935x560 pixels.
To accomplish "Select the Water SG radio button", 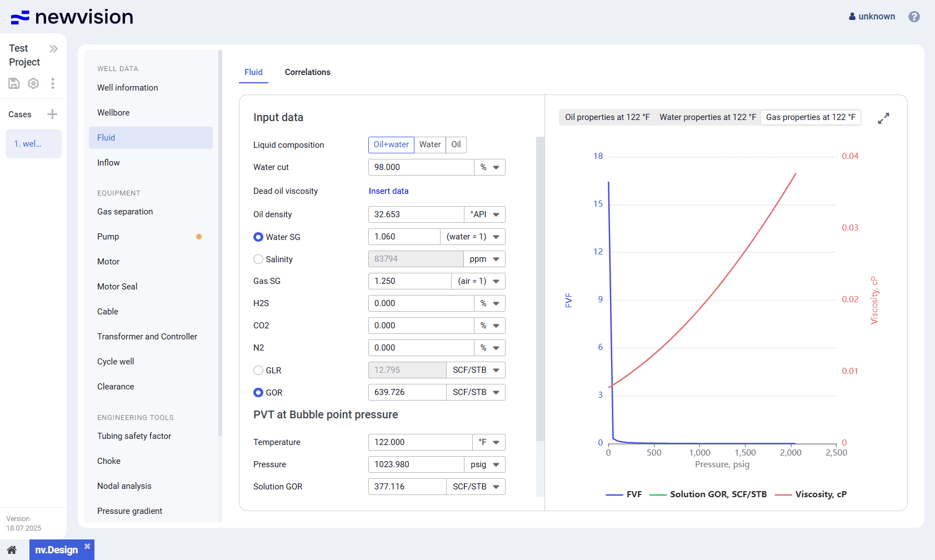I will (258, 237).
